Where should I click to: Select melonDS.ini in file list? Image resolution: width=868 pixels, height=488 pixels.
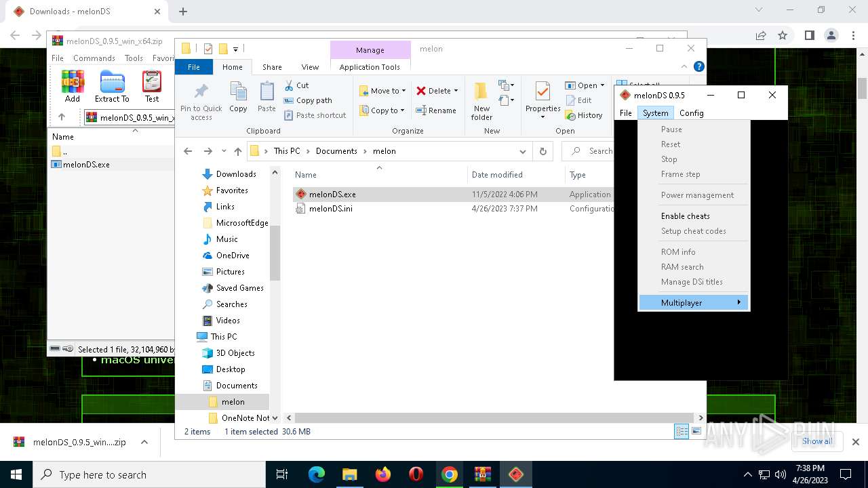(453, 209)
